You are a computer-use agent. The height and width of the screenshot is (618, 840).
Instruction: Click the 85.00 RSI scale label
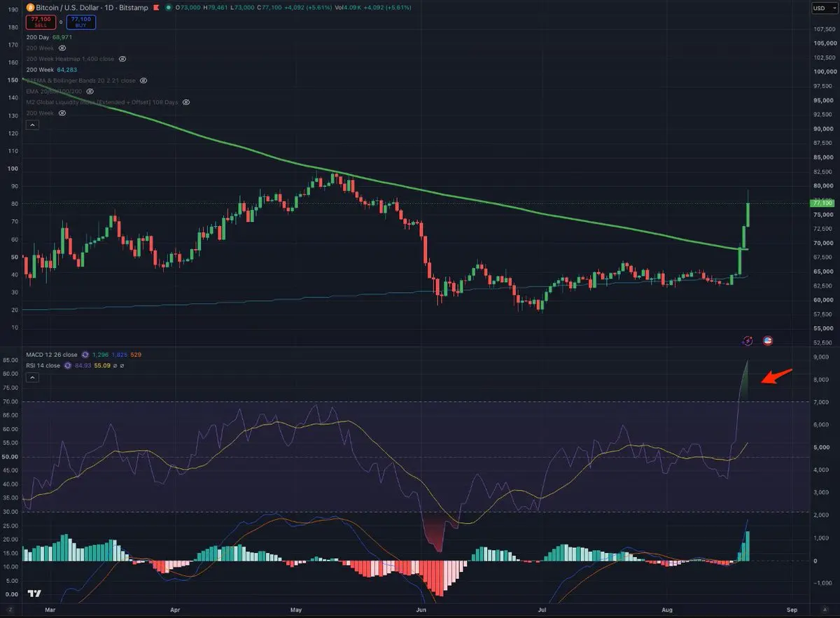click(10, 360)
